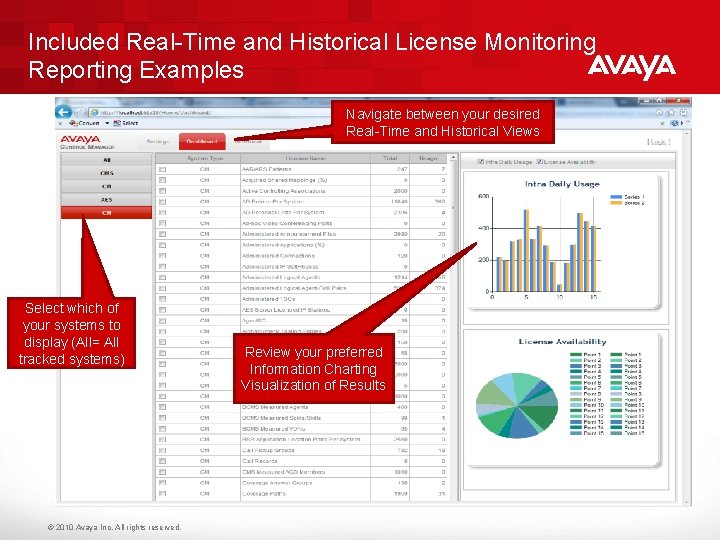
Task: Click the Select toolbar item
Action: (x=125, y=123)
